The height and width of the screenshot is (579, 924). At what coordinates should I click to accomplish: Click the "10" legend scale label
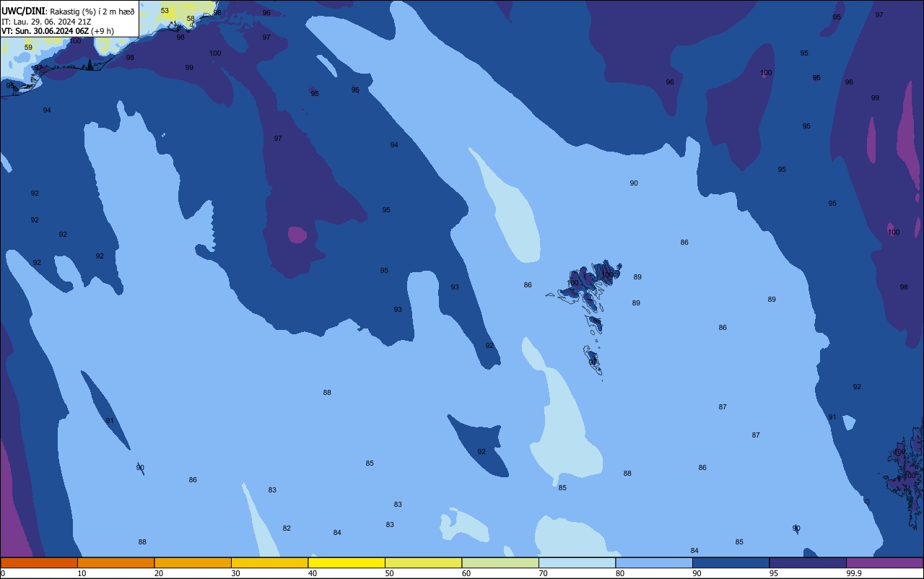coord(82,573)
